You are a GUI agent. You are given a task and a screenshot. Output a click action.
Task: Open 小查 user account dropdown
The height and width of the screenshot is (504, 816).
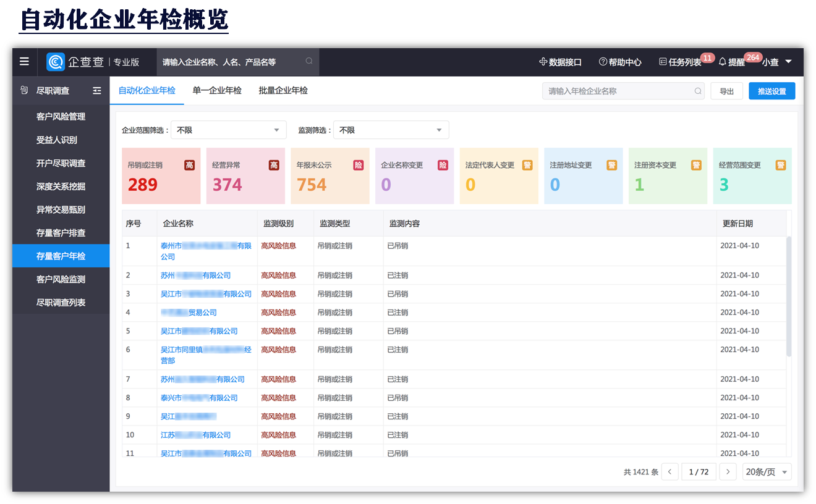(777, 62)
